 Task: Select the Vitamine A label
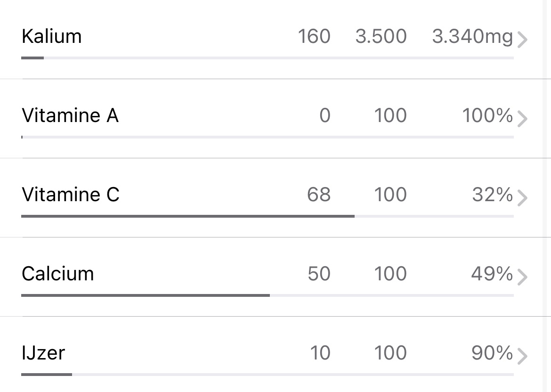click(x=70, y=115)
